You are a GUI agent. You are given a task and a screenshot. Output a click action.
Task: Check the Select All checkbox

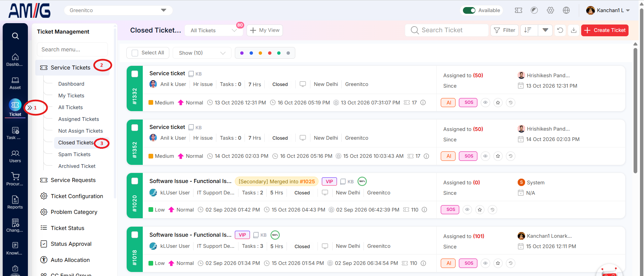pyautogui.click(x=135, y=53)
